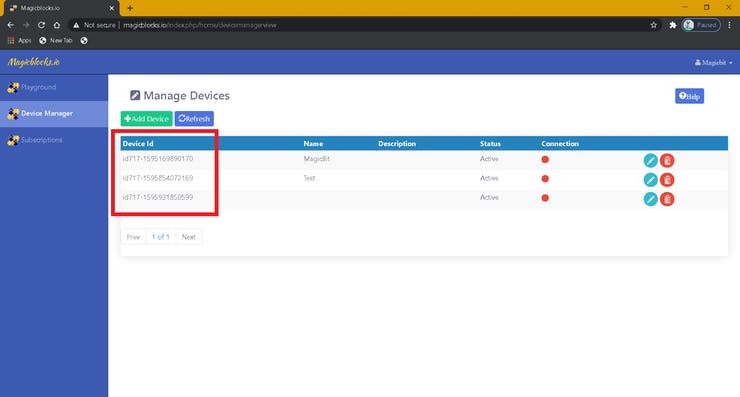
Task: Click the Not secure warning icon
Action: (76, 25)
